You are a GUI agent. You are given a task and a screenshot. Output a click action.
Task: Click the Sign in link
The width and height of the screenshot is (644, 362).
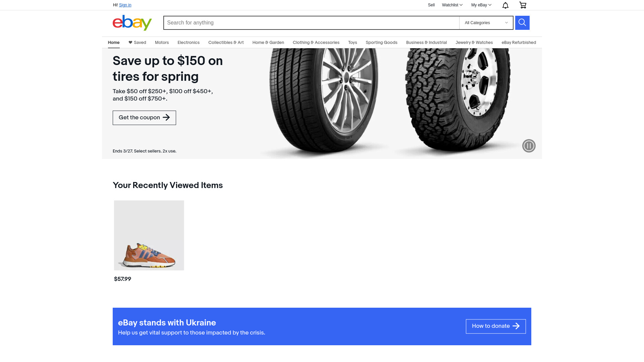tap(125, 5)
